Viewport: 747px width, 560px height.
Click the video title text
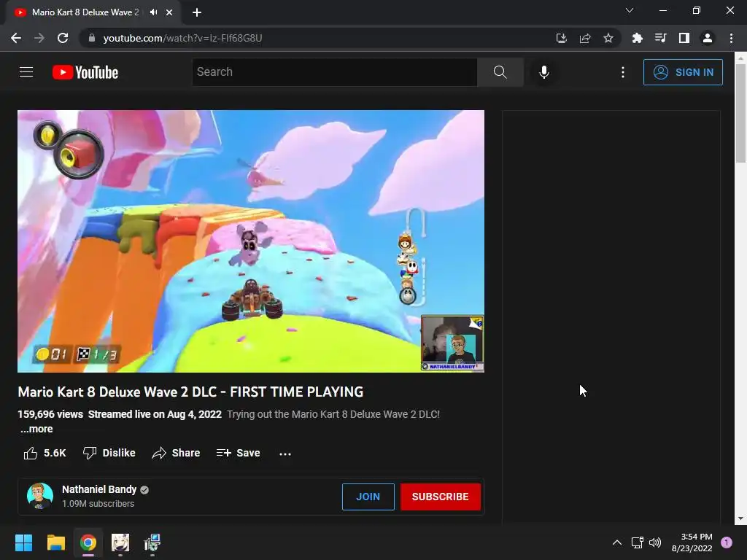[190, 392]
